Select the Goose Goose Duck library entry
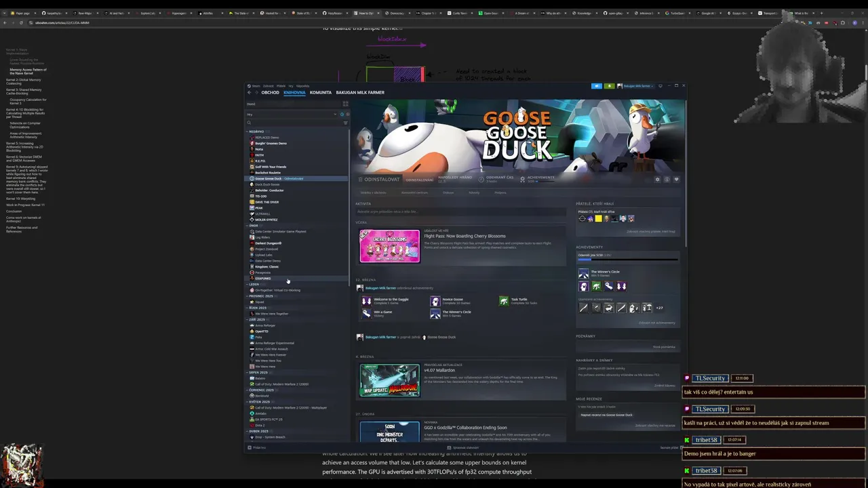868x488 pixels. [x=296, y=178]
